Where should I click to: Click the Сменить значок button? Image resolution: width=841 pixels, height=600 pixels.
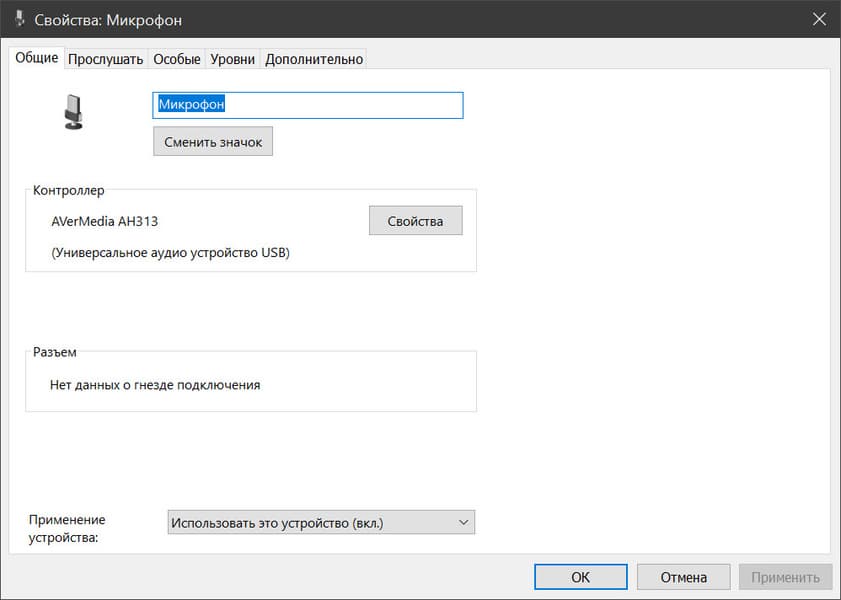pos(213,142)
